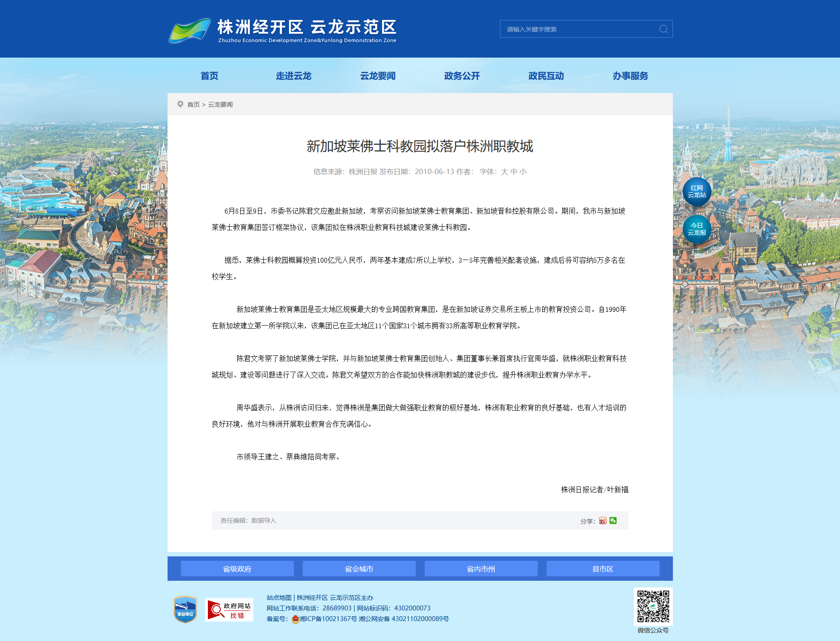Share article to Sina Weibo
The width and height of the screenshot is (840, 641).
[602, 521]
